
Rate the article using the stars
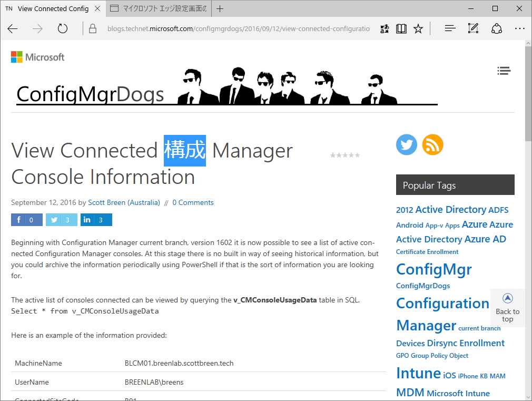click(x=344, y=155)
